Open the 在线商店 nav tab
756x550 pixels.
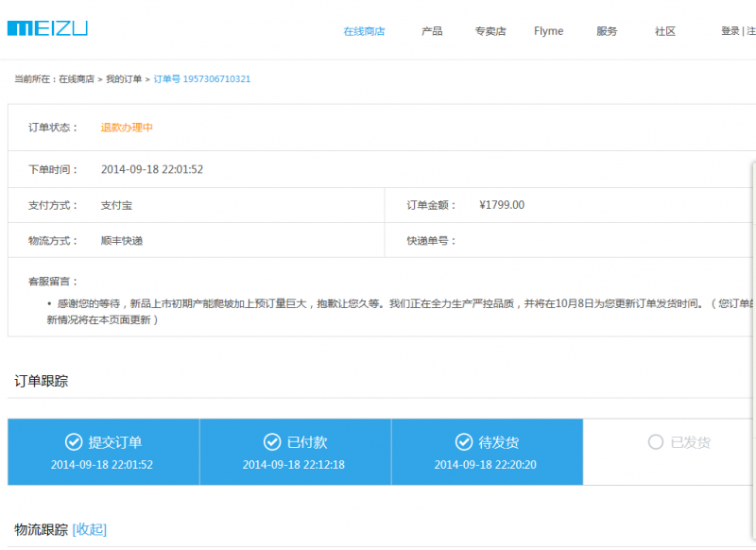(x=364, y=31)
